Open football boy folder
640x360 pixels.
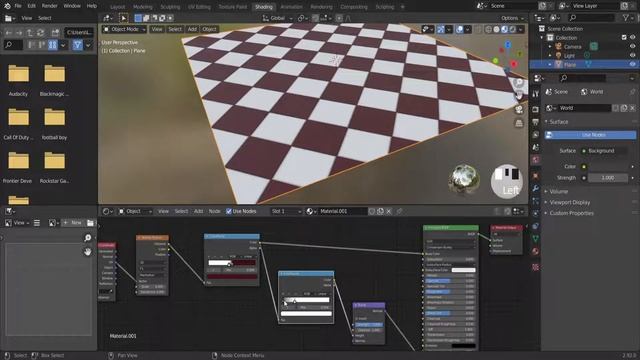coord(54,124)
